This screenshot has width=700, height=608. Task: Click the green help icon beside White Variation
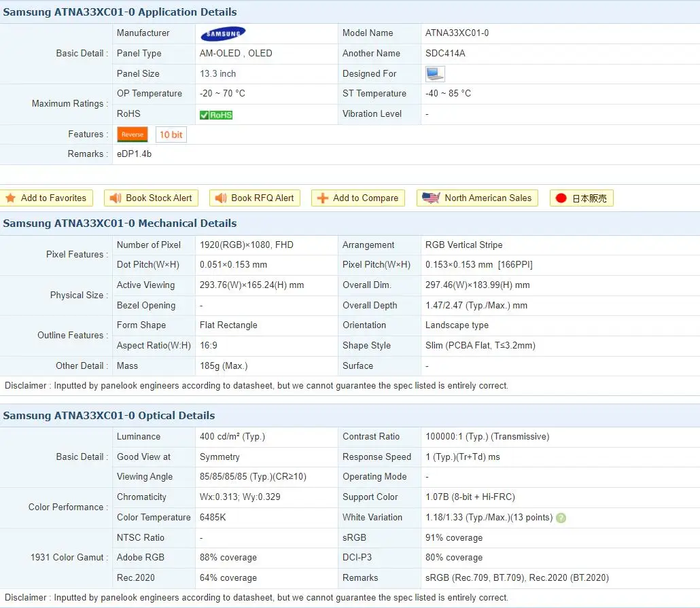click(x=561, y=518)
